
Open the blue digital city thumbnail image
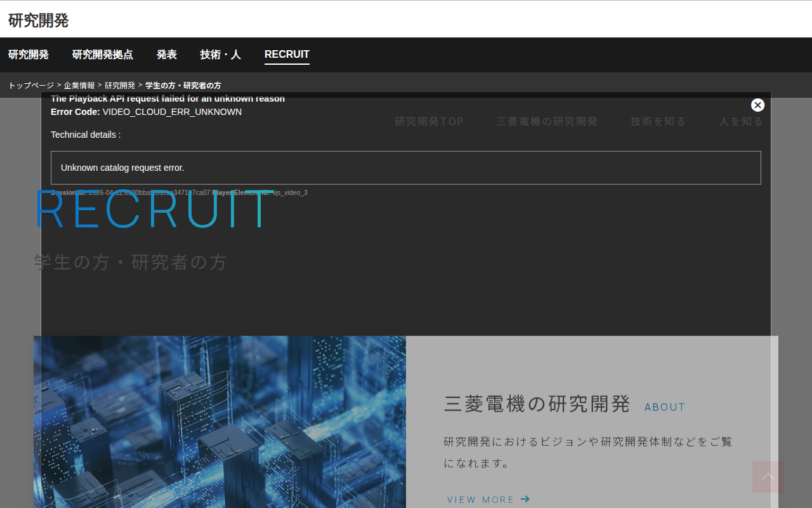219,422
